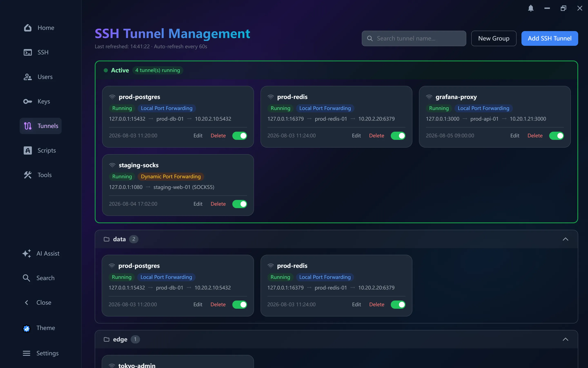Click '10.20.1.21:3000' address on grafana-proxy
The image size is (588, 368).
pos(528,119)
